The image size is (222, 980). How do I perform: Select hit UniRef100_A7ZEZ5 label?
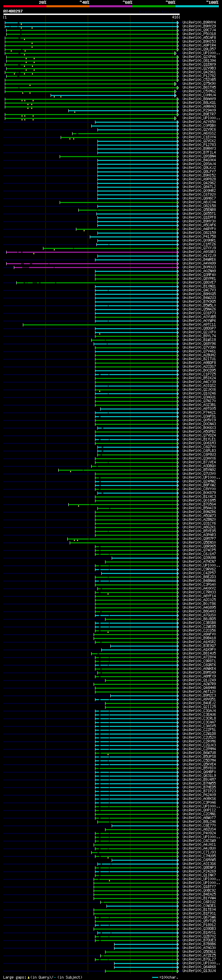point(199,955)
